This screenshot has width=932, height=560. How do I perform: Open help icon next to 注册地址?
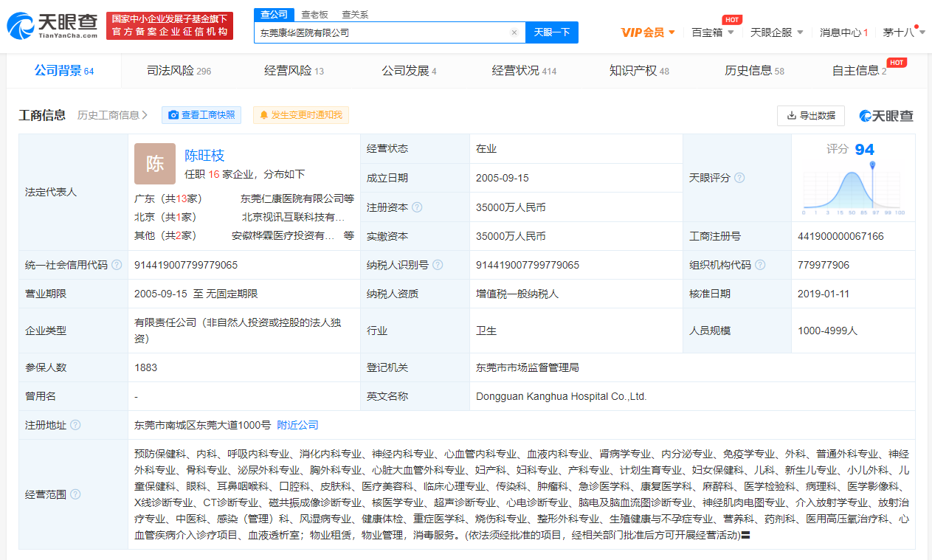[75, 425]
